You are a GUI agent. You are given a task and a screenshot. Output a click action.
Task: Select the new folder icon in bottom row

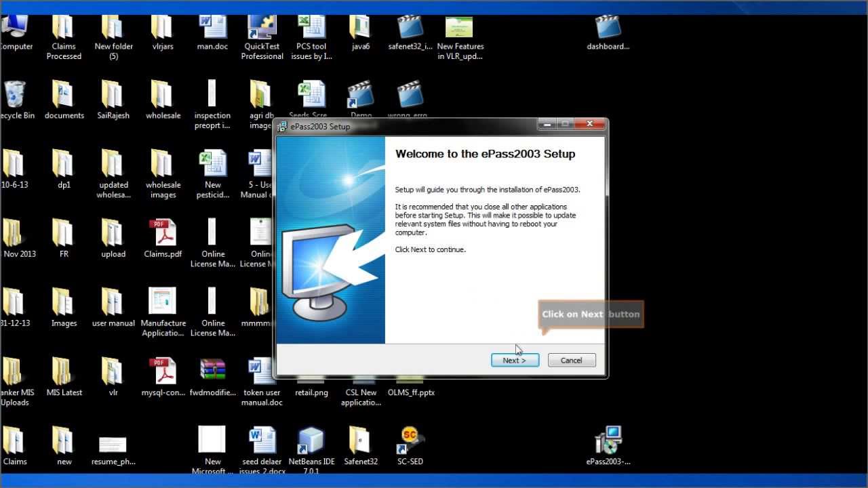[64, 441]
